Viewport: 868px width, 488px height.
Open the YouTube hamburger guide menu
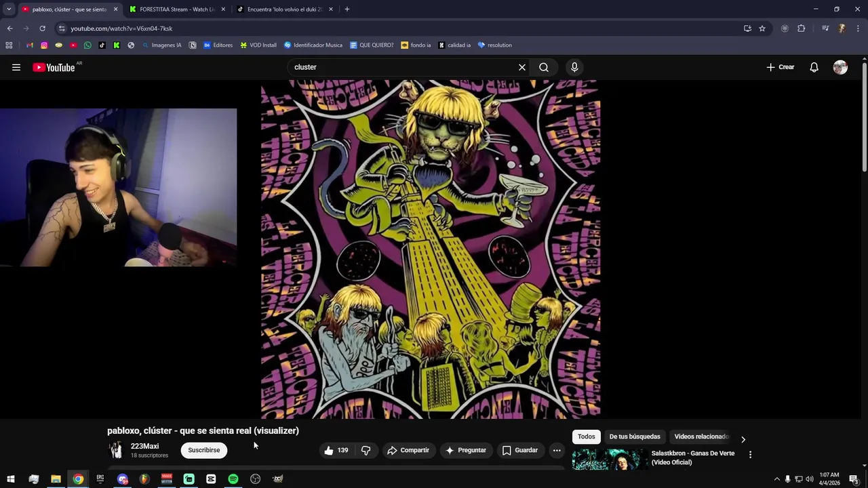(x=16, y=67)
